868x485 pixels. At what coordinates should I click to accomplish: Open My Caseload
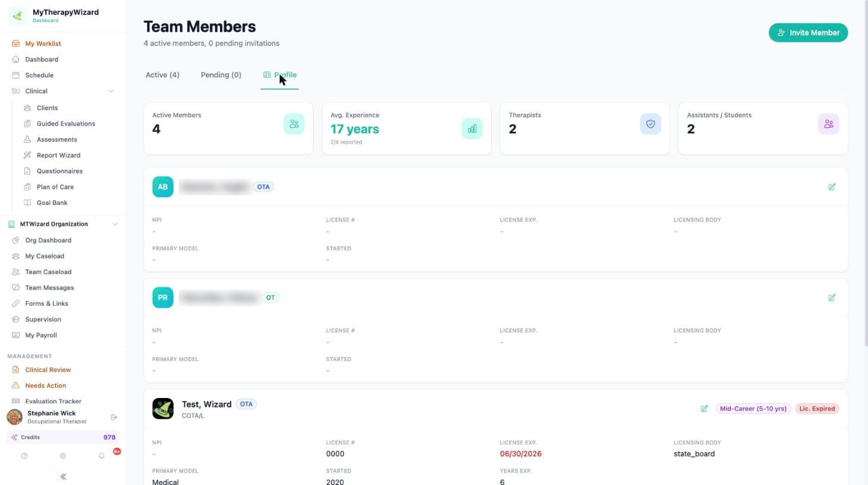[45, 256]
